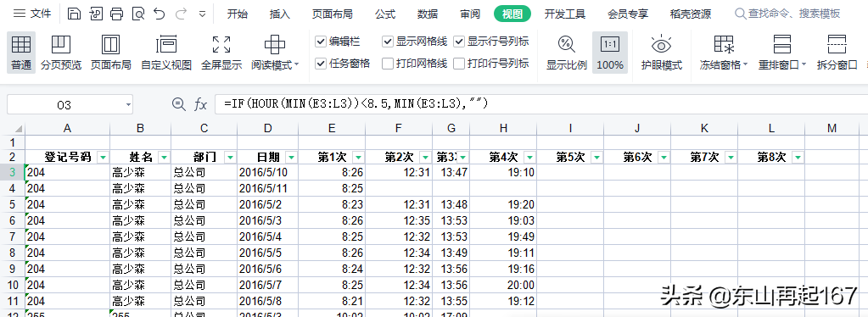
Task: Click the Save icon in quick toolbar
Action: click(74, 14)
